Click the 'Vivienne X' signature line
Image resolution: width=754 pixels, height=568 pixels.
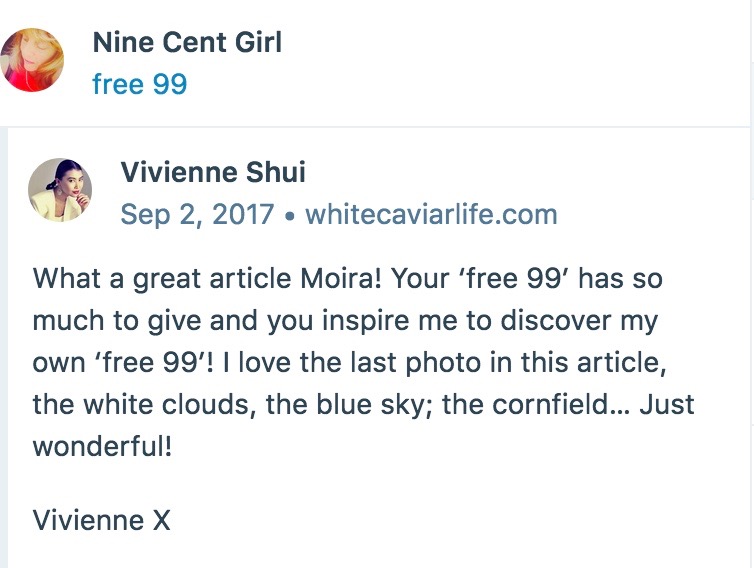101,520
